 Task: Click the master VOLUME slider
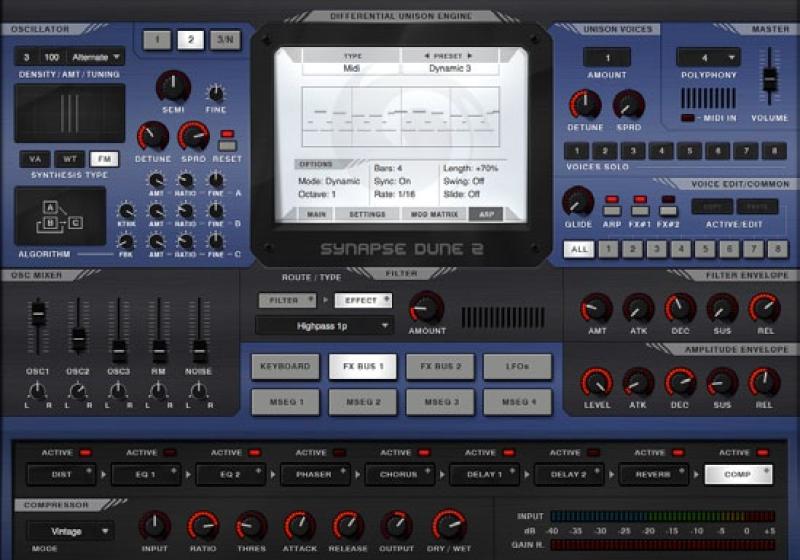(769, 77)
